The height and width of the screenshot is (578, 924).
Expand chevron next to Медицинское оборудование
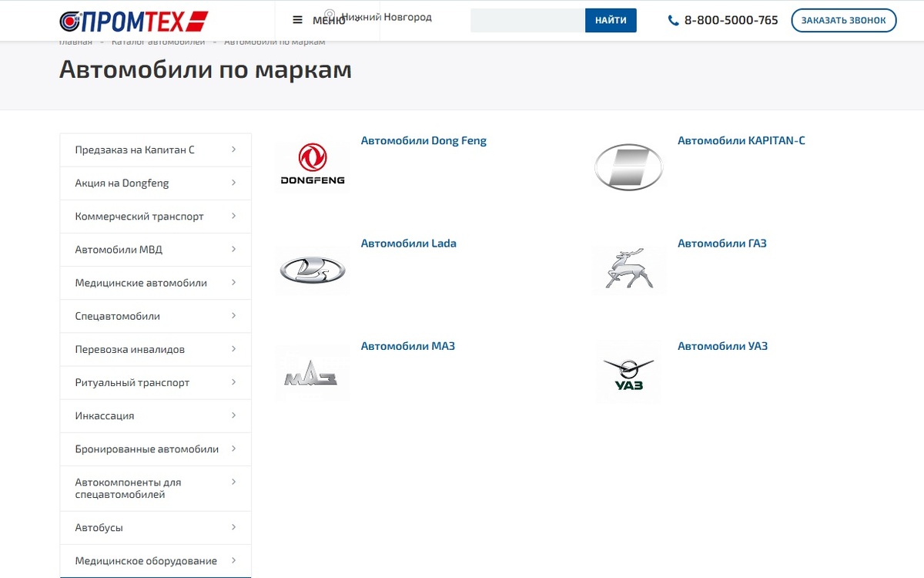[x=233, y=560]
